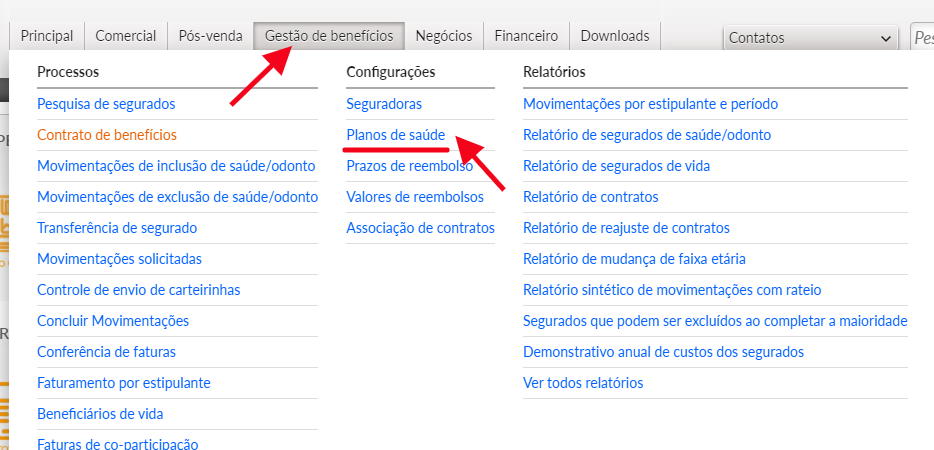View Relatório de reajuste de contratos
The image size is (934, 450).
[626, 228]
